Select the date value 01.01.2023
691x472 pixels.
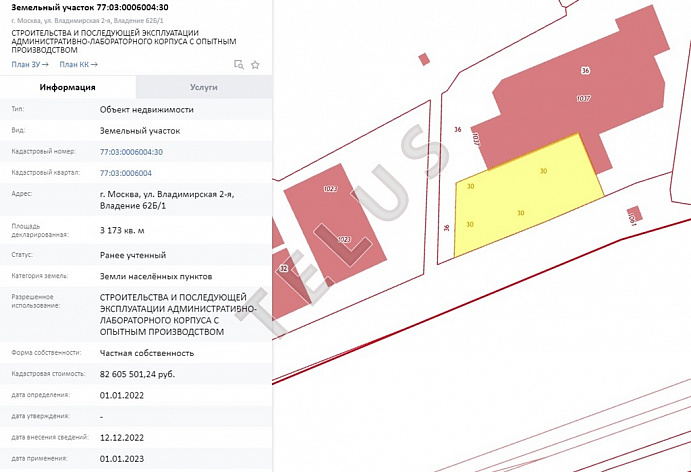[x=122, y=459]
